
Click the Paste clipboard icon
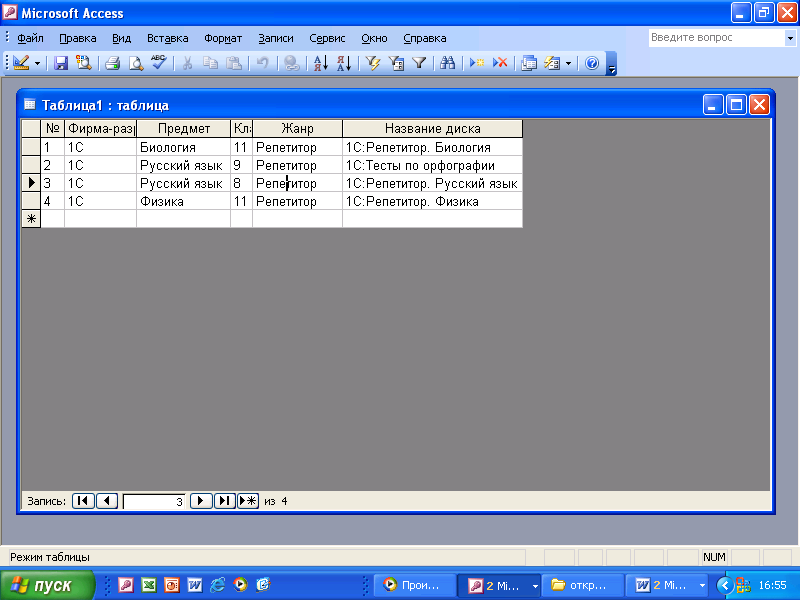(234, 63)
